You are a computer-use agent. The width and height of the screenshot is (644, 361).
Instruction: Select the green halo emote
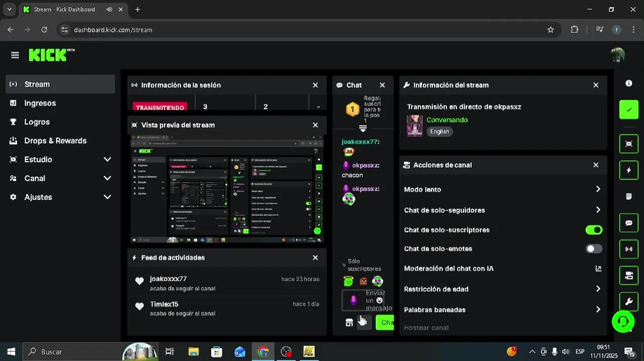click(348, 281)
